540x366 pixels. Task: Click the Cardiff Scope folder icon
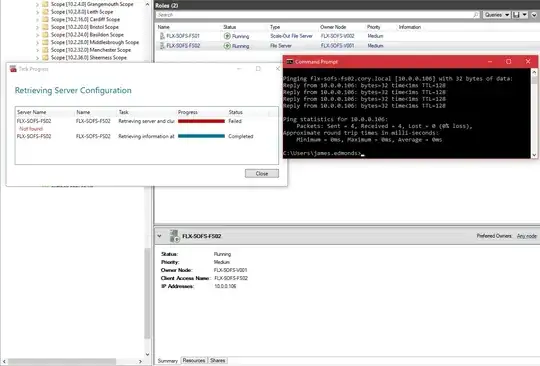pos(45,19)
